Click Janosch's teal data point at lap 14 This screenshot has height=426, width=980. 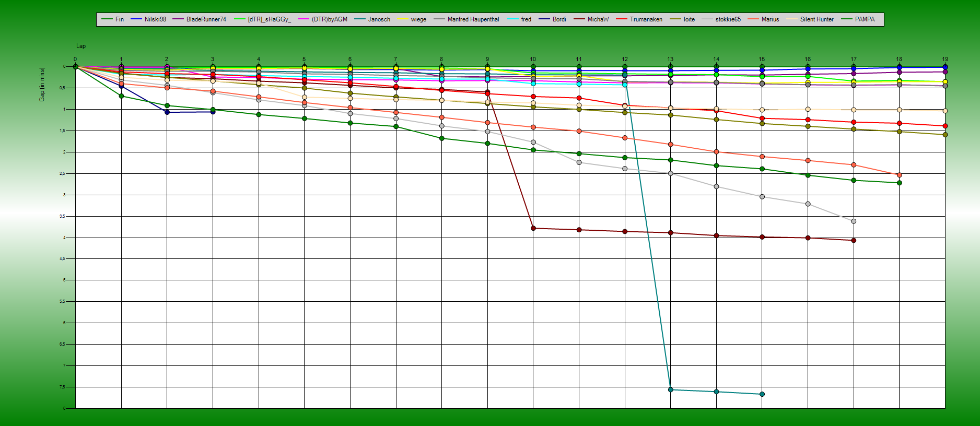pyautogui.click(x=716, y=392)
